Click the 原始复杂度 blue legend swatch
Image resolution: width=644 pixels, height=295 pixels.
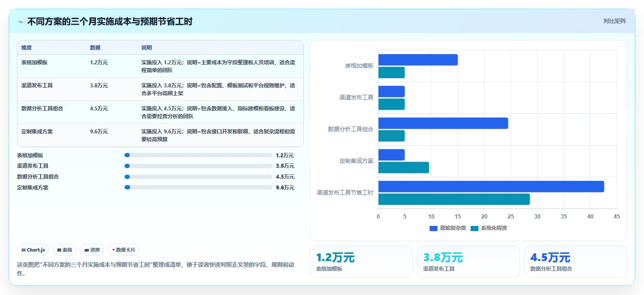coord(433,229)
